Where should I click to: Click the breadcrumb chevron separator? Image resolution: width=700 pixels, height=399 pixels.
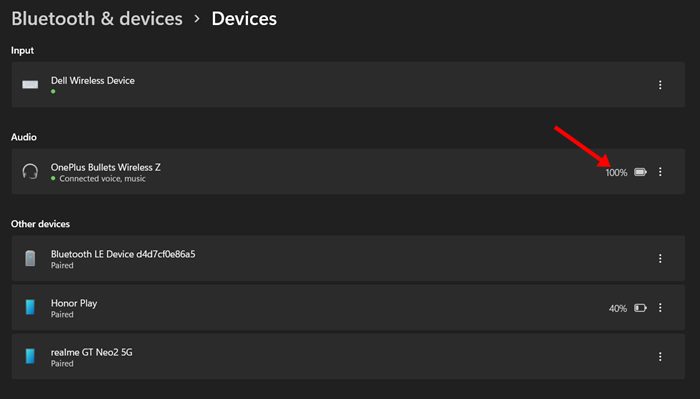coord(197,19)
